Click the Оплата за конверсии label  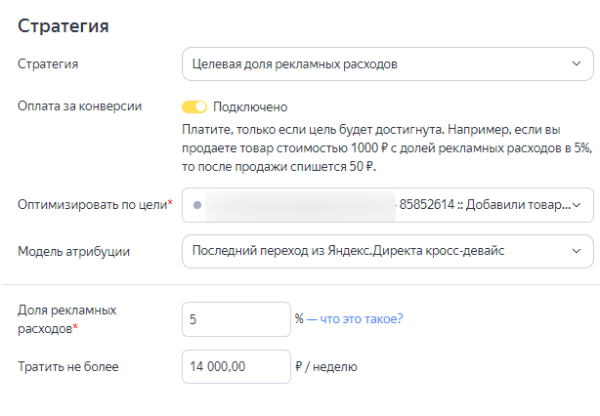80,106
